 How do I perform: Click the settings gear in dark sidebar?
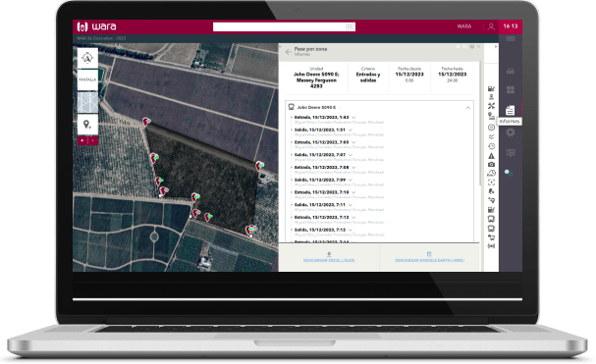[511, 132]
